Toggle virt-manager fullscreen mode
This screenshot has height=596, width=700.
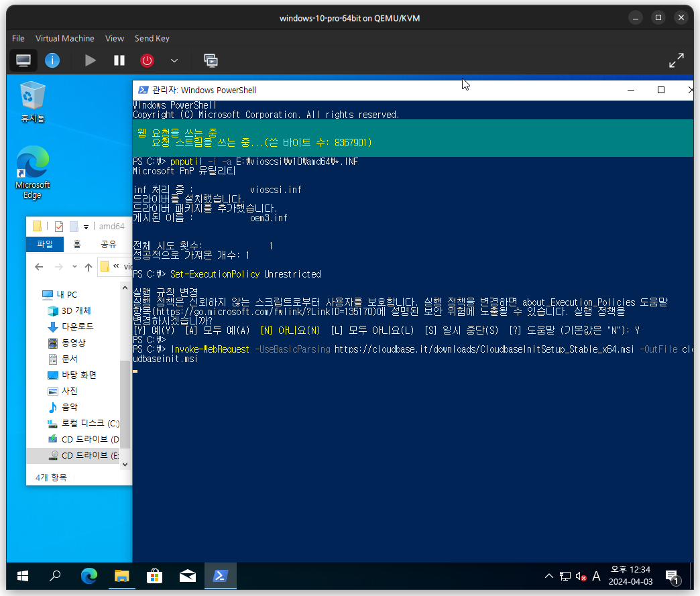(x=677, y=60)
